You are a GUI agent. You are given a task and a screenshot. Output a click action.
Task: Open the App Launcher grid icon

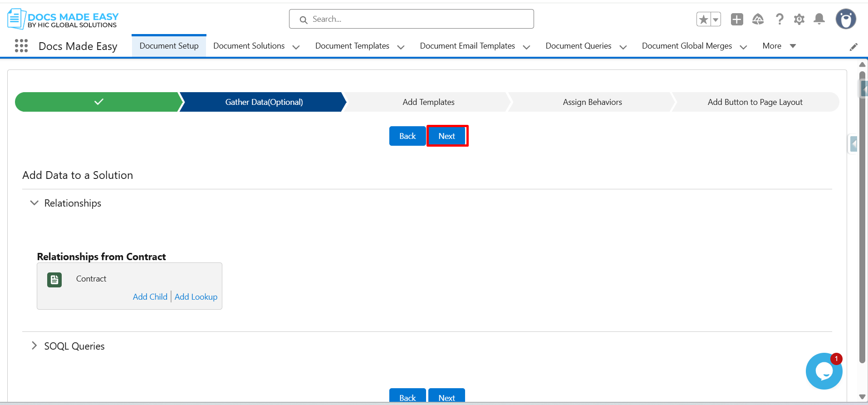click(21, 46)
